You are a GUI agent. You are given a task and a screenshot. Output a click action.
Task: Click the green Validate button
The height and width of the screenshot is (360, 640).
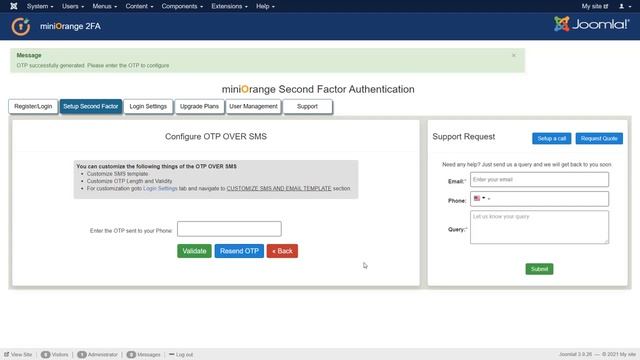194,251
